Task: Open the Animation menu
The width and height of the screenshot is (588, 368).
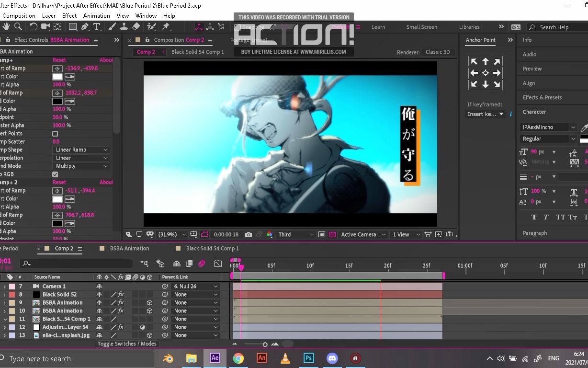Action: coord(97,15)
